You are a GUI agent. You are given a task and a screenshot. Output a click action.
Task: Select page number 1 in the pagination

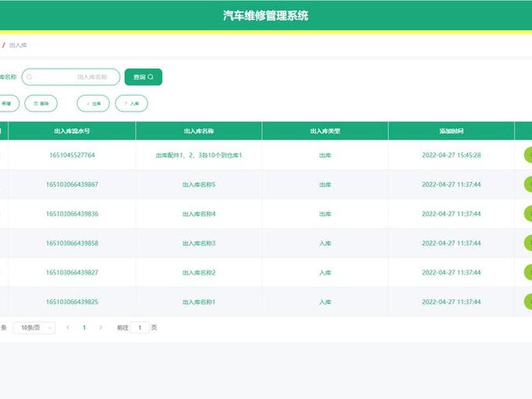pyautogui.click(x=84, y=328)
